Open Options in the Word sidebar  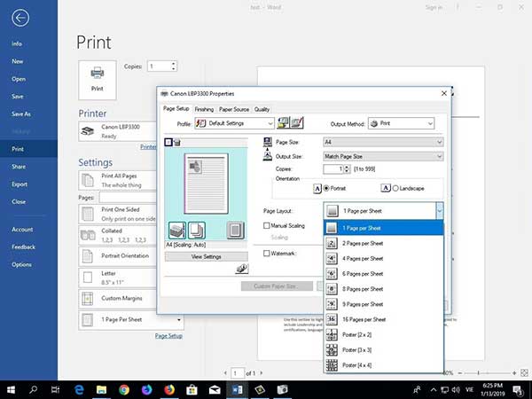pyautogui.click(x=21, y=264)
